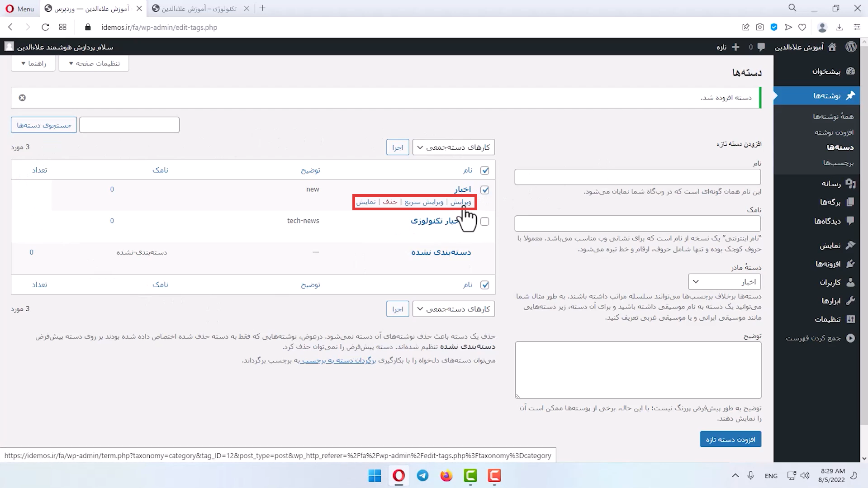This screenshot has width=868, height=488.
Task: Open the دستهٔ مادر parent category dropdown
Action: pyautogui.click(x=725, y=282)
